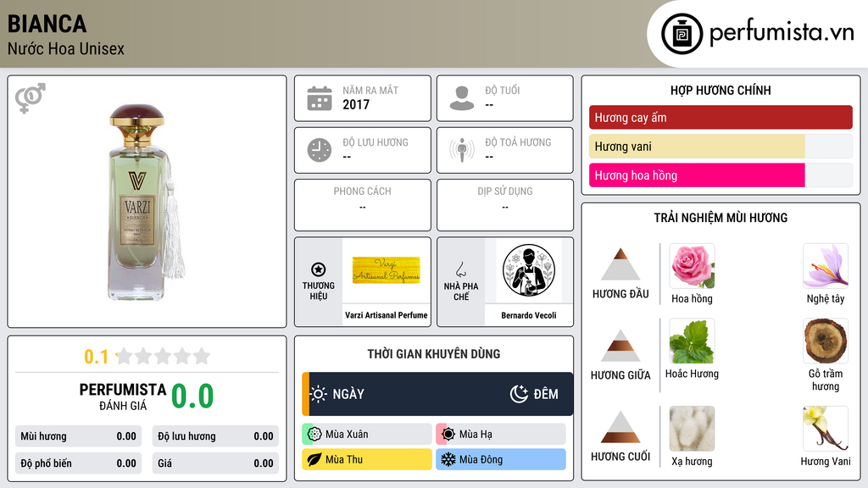Image resolution: width=868 pixels, height=488 pixels.
Task: Click the Varzi Artisanal Perfume brand name
Action: (x=387, y=315)
